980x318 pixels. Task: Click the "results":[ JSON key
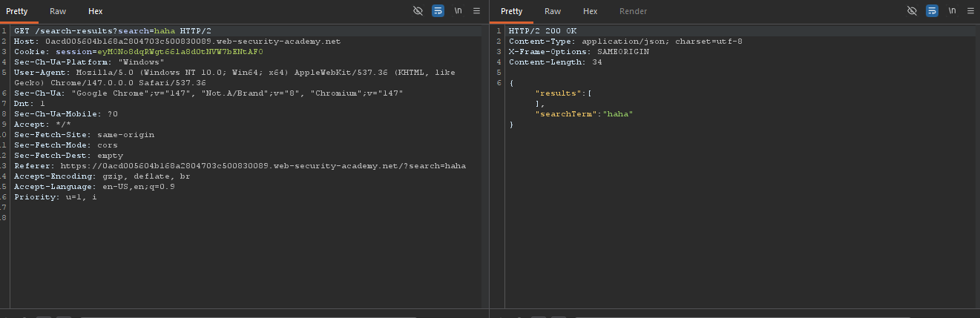562,93
